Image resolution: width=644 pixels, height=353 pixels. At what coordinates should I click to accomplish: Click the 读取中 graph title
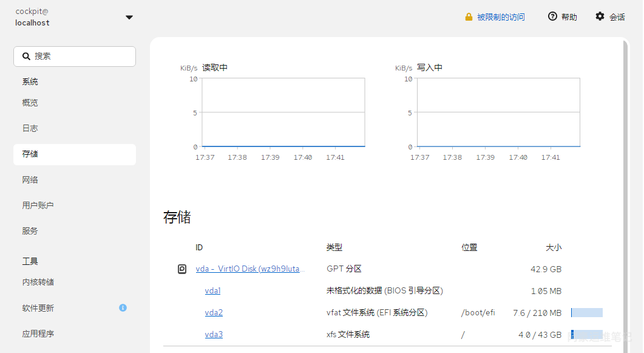pos(215,67)
